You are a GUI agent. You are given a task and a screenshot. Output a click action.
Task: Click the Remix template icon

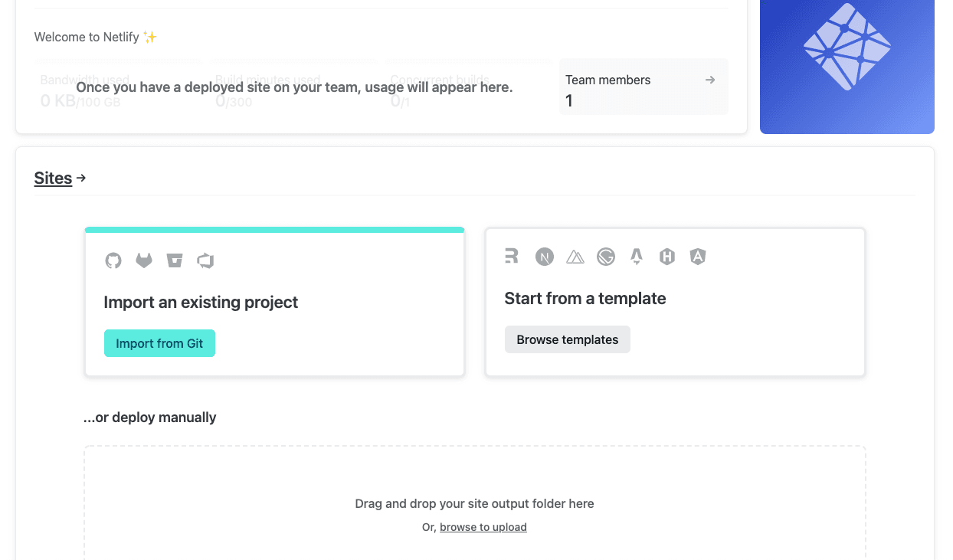tap(512, 257)
